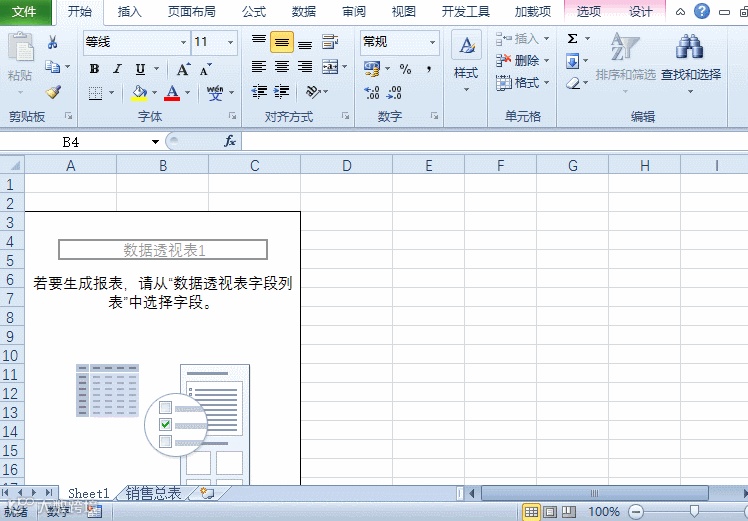Viewport: 748px width, 521px height.
Task: Click the phonetic guide wén icon
Action: (215, 93)
